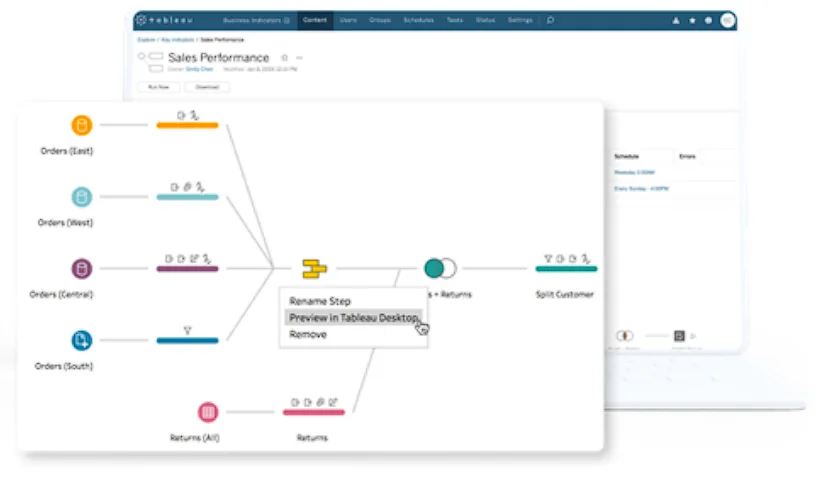The height and width of the screenshot is (478, 833).
Task: Open the owner Emily Chen link
Action: [x=199, y=69]
